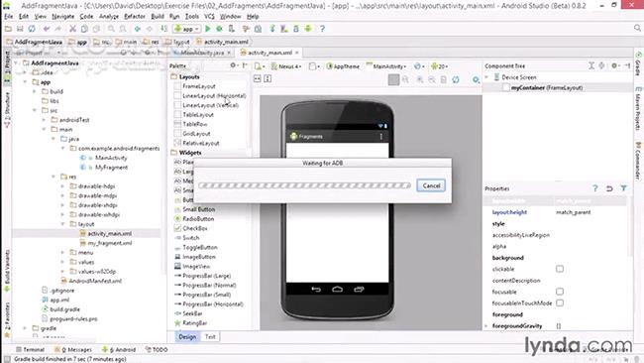This screenshot has height=363, width=644.
Task: Switch to the Text editor tab
Action: click(x=210, y=336)
